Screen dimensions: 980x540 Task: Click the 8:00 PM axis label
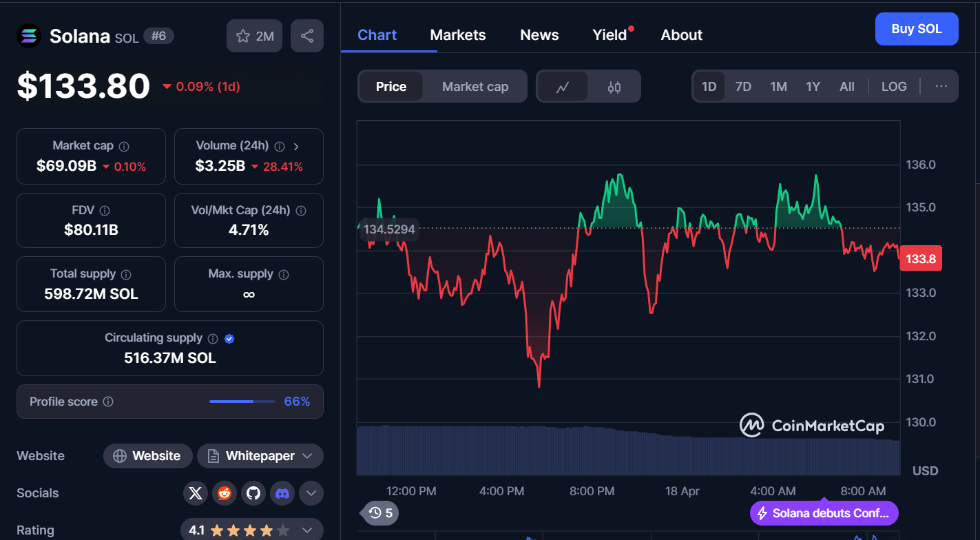click(592, 491)
